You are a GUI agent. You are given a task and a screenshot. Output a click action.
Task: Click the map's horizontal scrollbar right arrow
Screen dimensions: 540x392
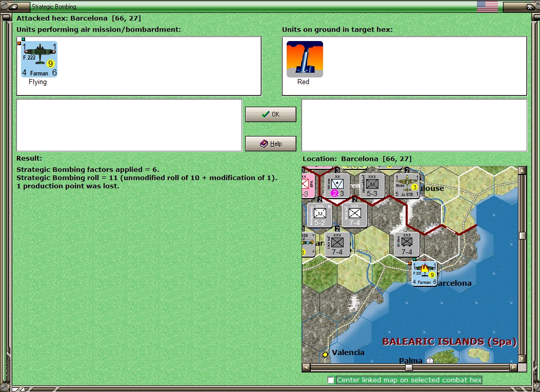[513, 367]
